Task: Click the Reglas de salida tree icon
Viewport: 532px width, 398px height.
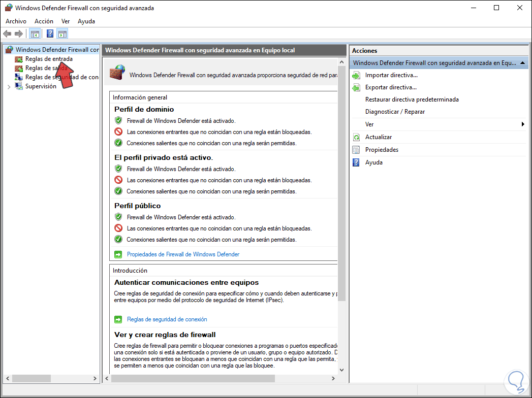Action: [x=19, y=68]
